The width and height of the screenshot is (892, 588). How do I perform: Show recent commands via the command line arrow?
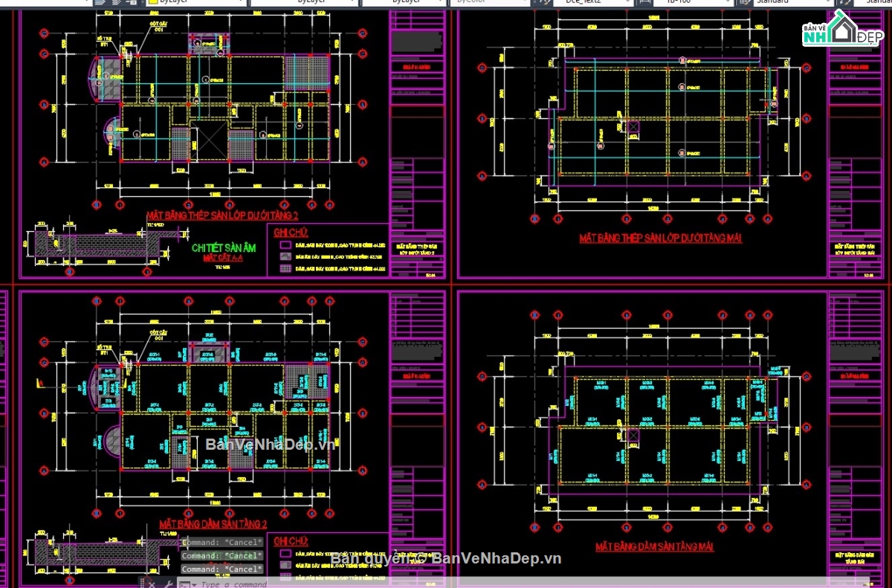pos(195,584)
